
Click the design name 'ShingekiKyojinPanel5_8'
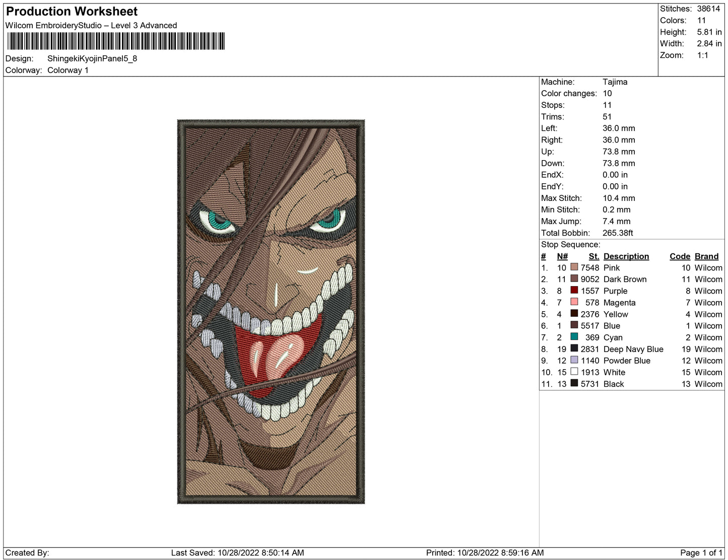tap(92, 58)
